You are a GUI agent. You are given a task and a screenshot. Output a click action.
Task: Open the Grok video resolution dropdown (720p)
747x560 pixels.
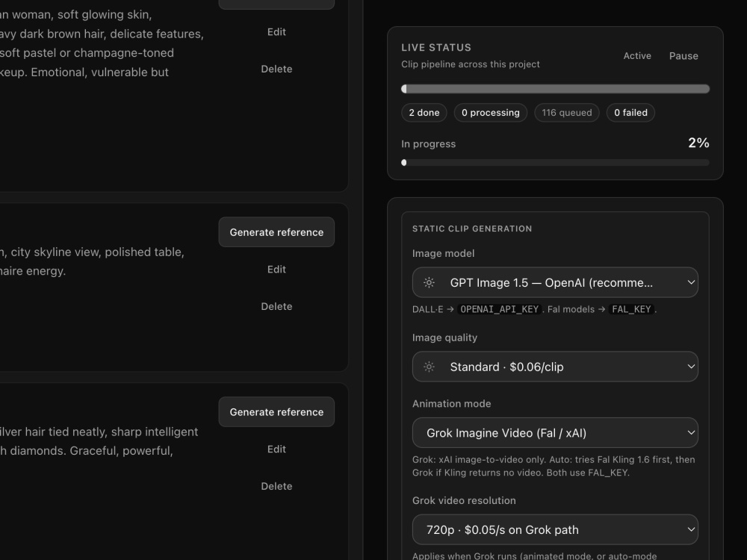tap(555, 529)
